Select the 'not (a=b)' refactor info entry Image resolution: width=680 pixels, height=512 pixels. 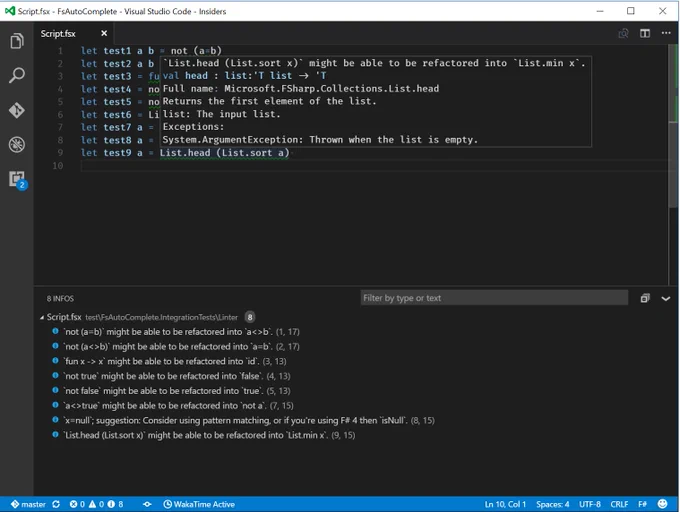click(x=181, y=332)
